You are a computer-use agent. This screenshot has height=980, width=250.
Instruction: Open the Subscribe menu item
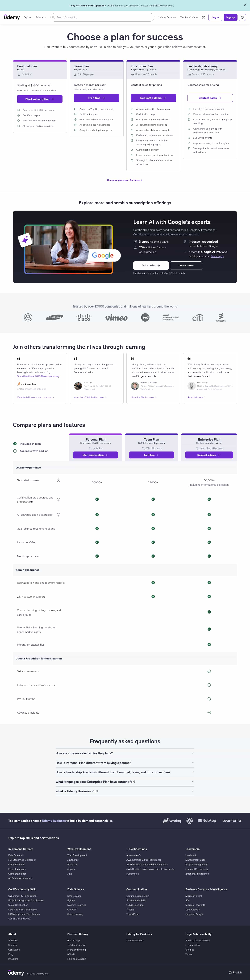[41, 18]
